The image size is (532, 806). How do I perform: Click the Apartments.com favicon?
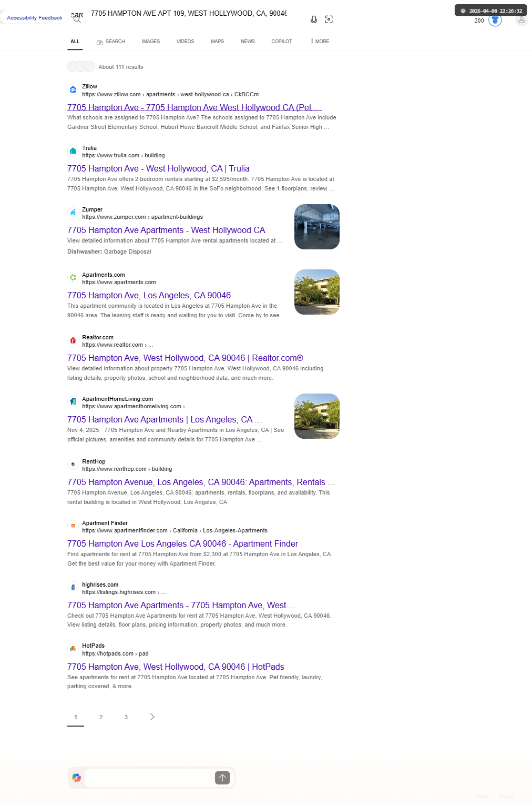point(73,278)
